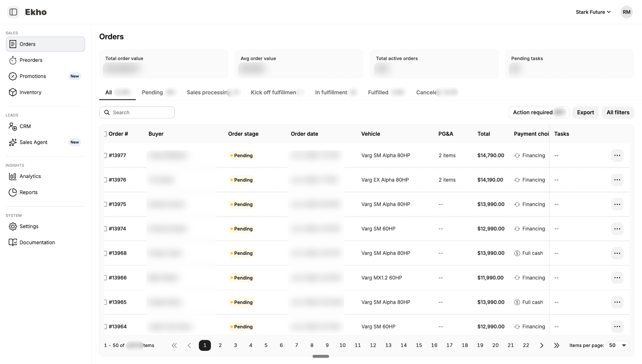Go to page 22 of orders
Viewport: 642px width, 364px height.
(526, 345)
